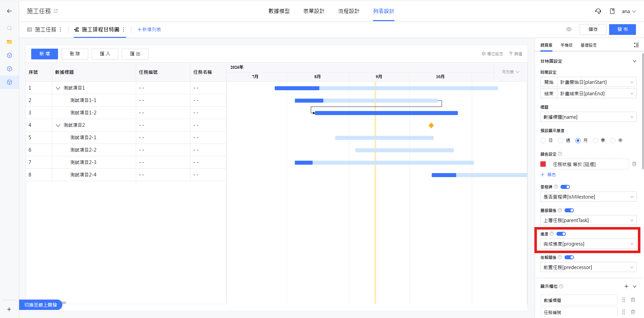Switch to 流程設計 tab
The height and width of the screenshot is (318, 644).
[348, 11]
